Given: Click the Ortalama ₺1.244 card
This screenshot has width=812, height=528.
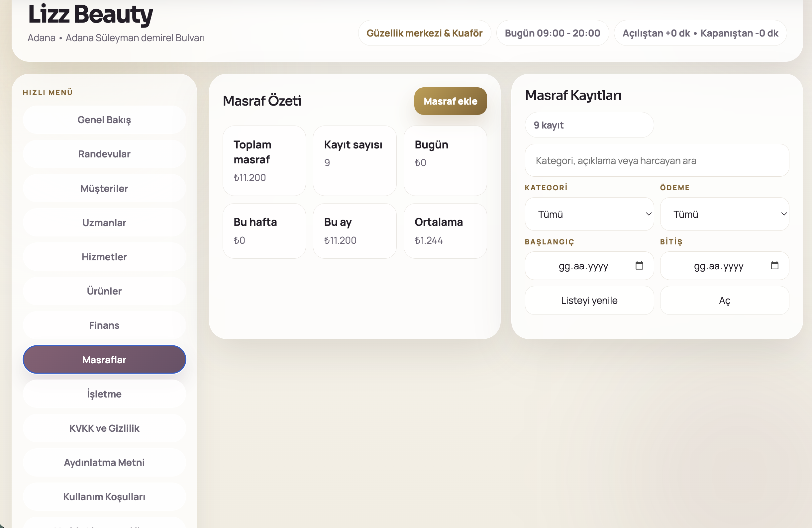Looking at the screenshot, I should point(445,231).
